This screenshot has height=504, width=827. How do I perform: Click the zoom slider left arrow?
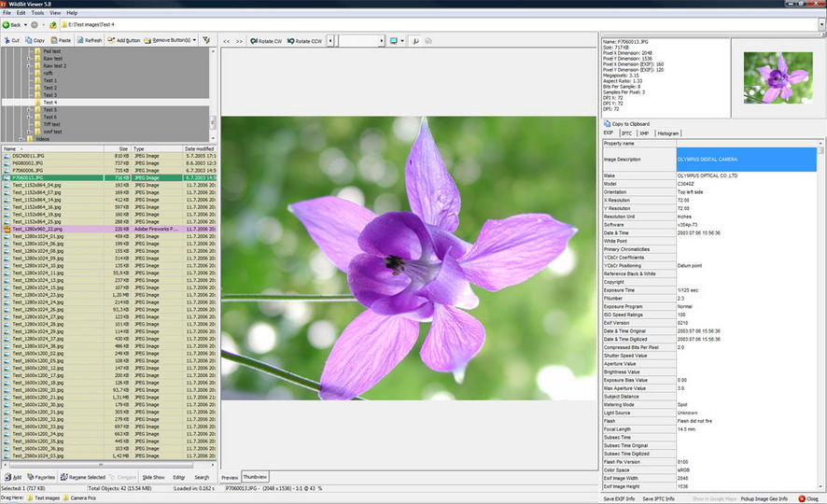330,40
